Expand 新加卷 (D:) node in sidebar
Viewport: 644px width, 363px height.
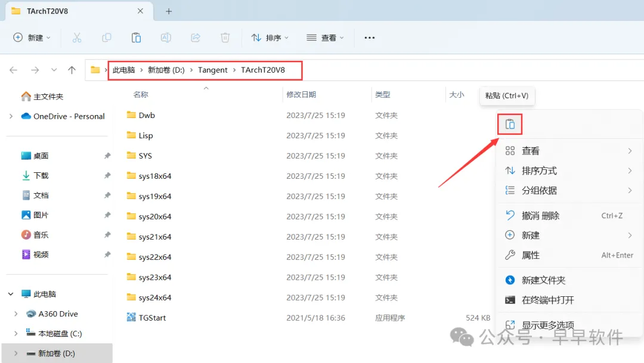[x=16, y=353]
